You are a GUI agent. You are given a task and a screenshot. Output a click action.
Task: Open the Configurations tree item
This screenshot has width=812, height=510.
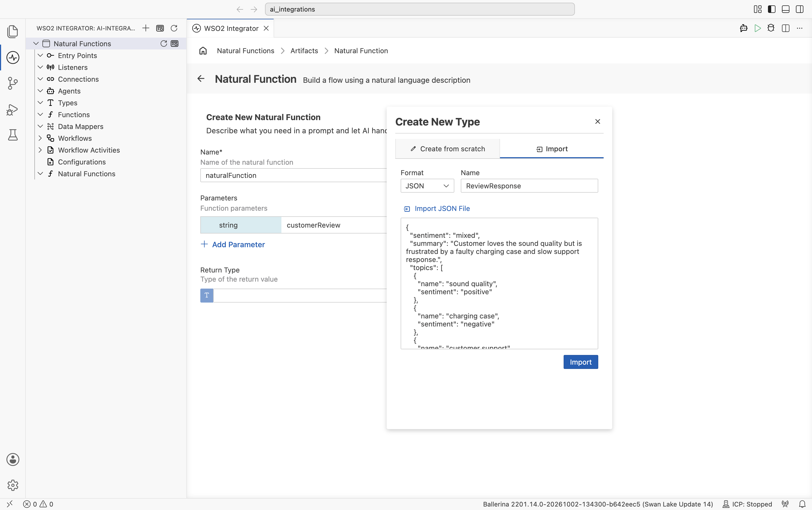82,162
